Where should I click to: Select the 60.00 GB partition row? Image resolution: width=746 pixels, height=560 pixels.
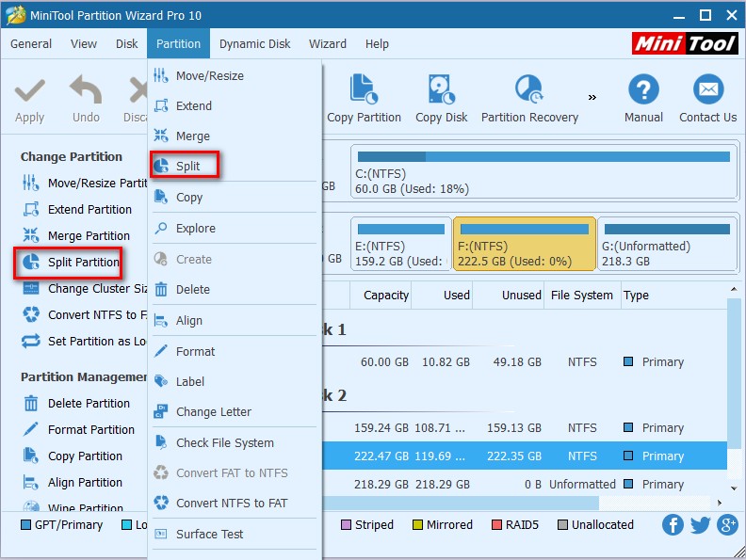525,361
